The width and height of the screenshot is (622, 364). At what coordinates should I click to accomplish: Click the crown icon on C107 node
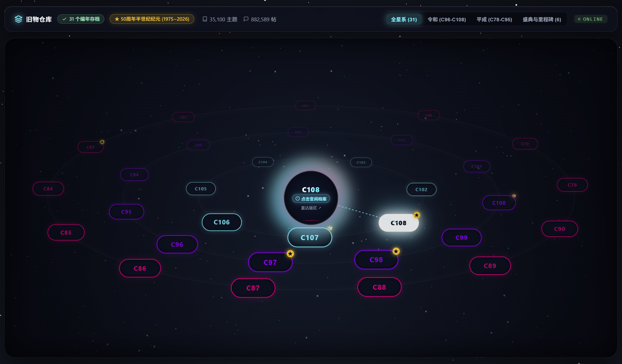click(330, 228)
